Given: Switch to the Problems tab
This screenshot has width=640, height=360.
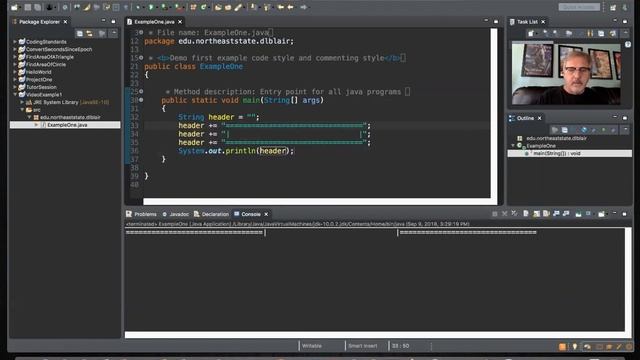Looking at the screenshot, I should (x=141, y=214).
